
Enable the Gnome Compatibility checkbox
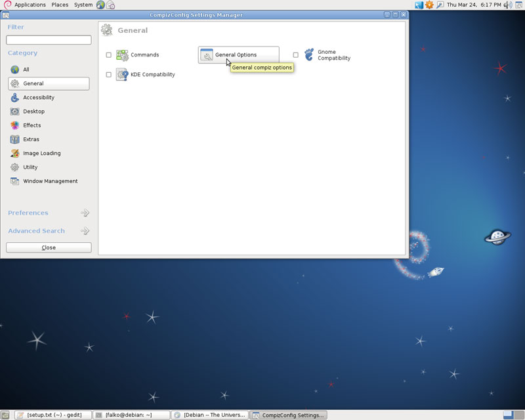[x=296, y=55]
